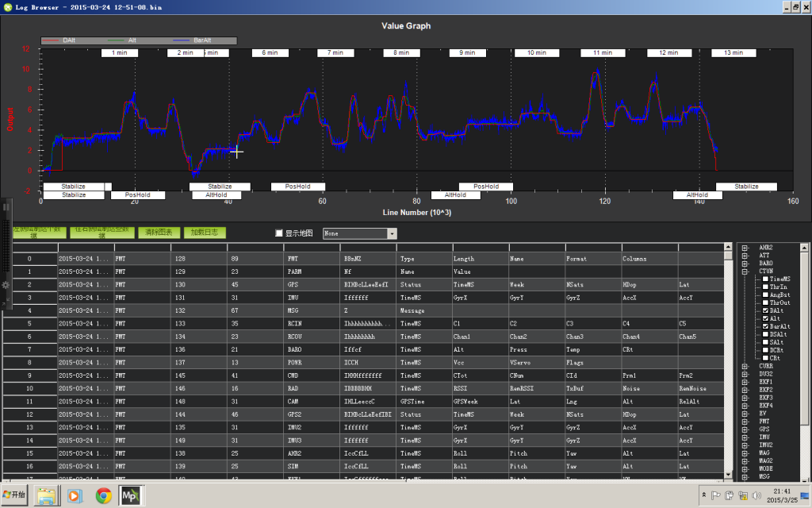812x508 pixels.
Task: Expand the MAG tree node
Action: click(745, 452)
